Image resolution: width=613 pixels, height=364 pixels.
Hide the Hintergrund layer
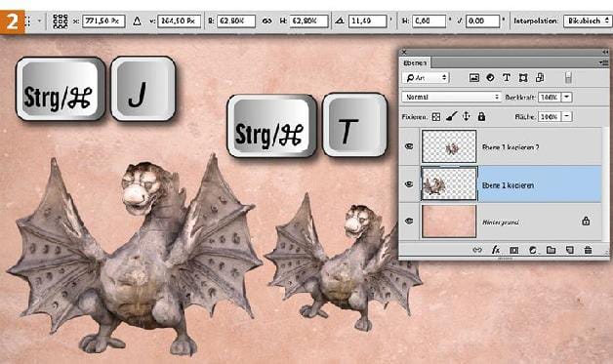(x=409, y=221)
